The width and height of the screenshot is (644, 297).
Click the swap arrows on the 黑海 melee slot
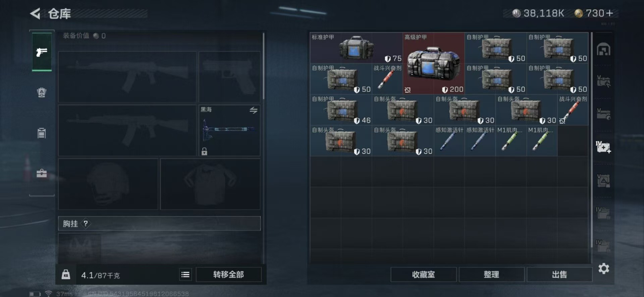(x=254, y=110)
